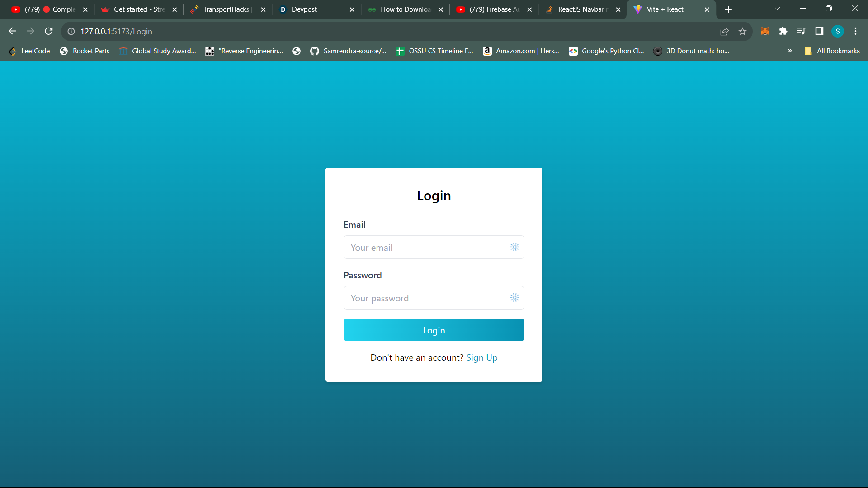Image resolution: width=868 pixels, height=488 pixels.
Task: Click the snowflake icon in the password field
Action: point(514,297)
